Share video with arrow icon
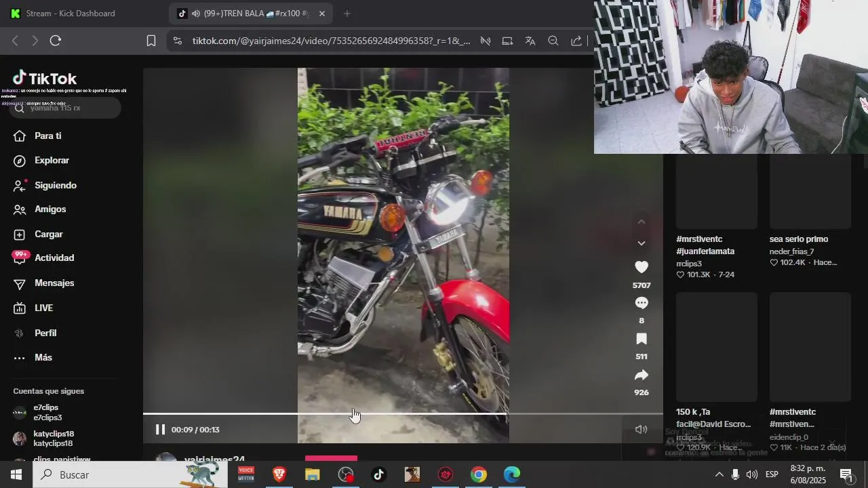868x488 pixels. coord(642,375)
